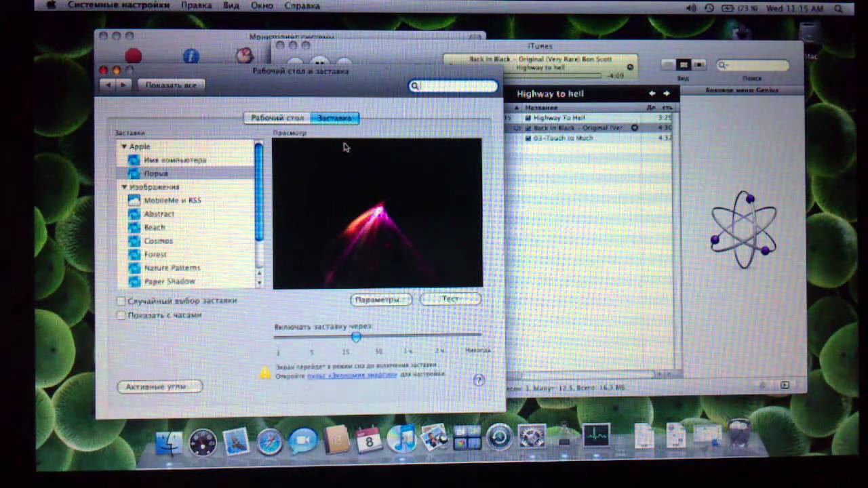
Task: Click the screen saver preview image
Action: (378, 214)
